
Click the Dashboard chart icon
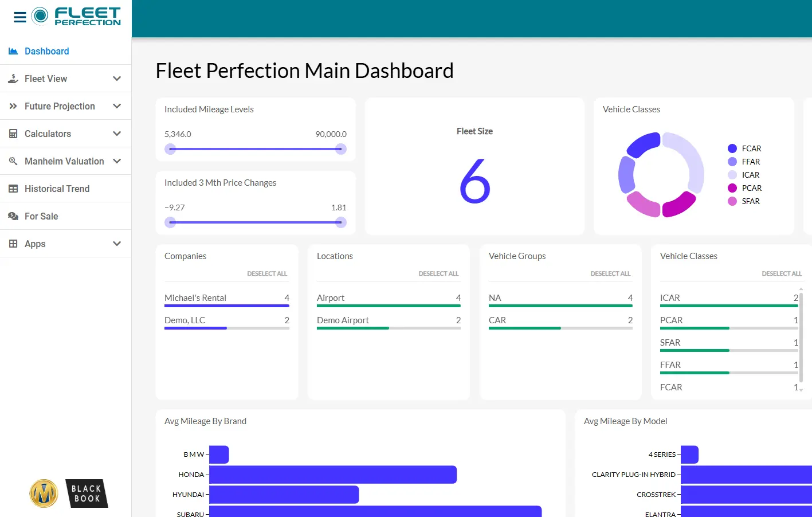[x=13, y=51]
